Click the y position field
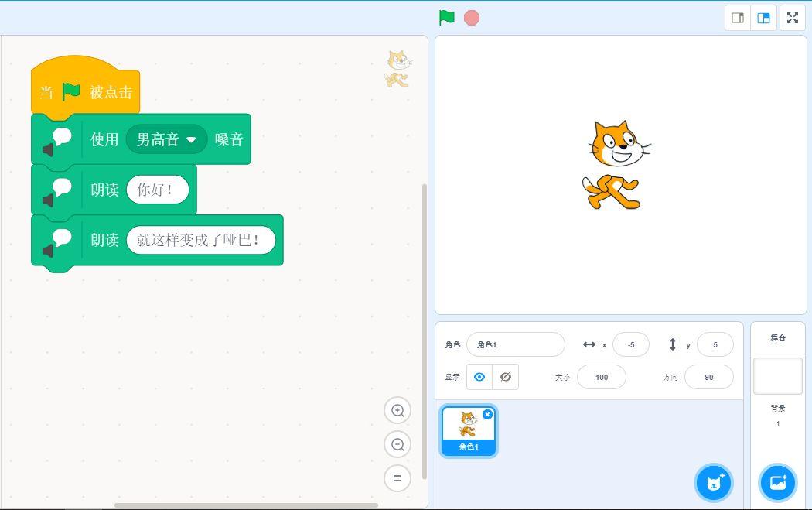The width and height of the screenshot is (812, 510). click(x=715, y=344)
